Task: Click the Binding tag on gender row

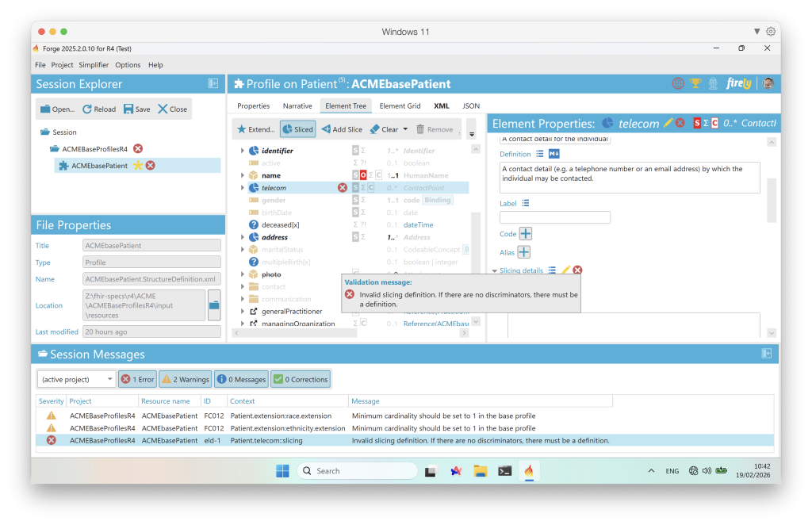Action: click(438, 200)
